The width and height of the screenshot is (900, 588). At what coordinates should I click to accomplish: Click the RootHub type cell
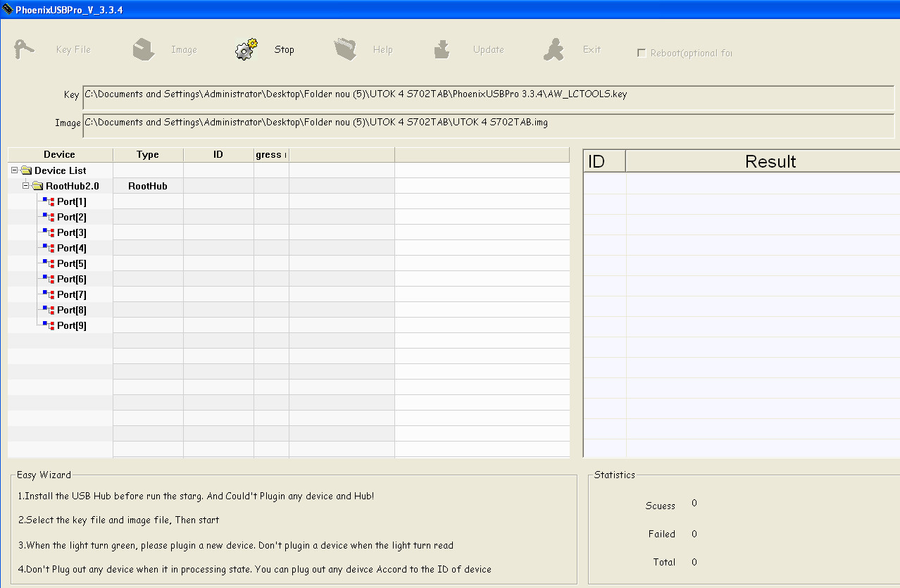pos(148,186)
